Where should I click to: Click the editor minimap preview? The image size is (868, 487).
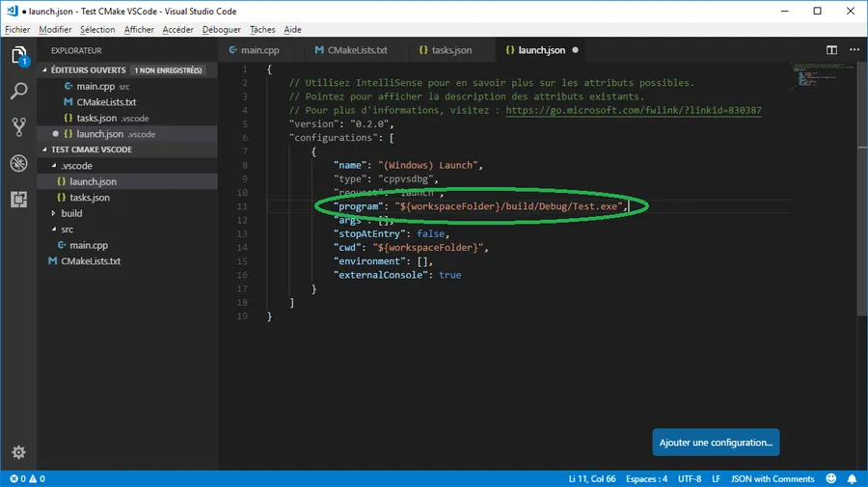822,74
